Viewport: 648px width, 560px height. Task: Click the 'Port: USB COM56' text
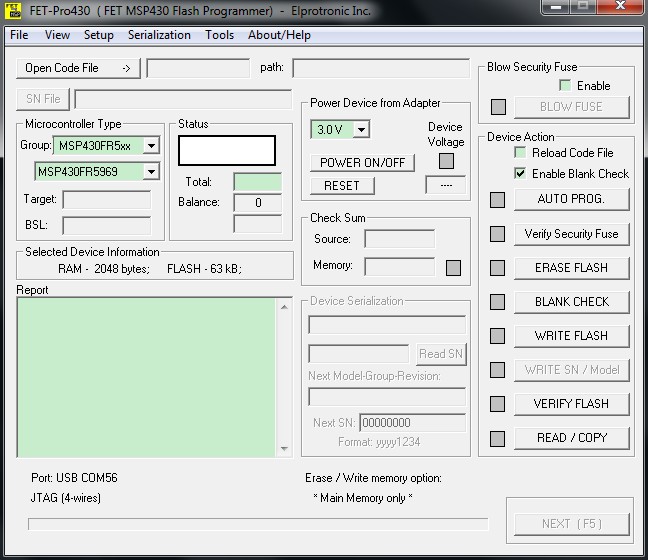coord(74,478)
